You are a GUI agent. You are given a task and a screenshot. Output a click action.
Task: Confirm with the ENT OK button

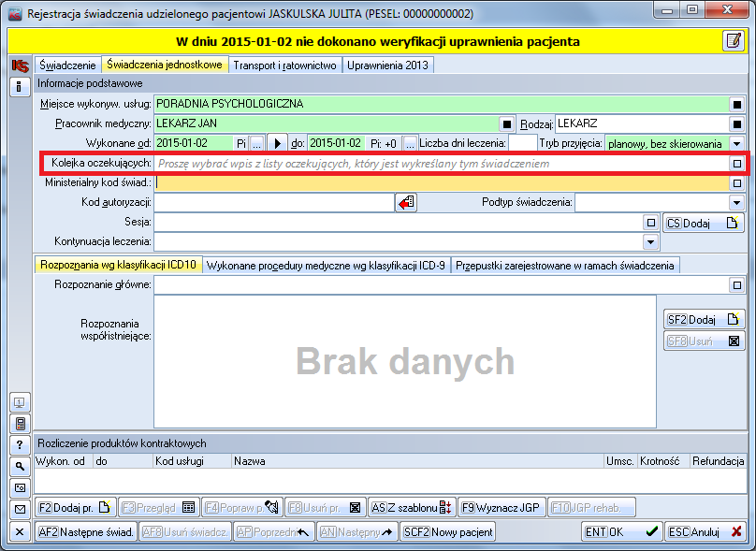[x=621, y=531]
